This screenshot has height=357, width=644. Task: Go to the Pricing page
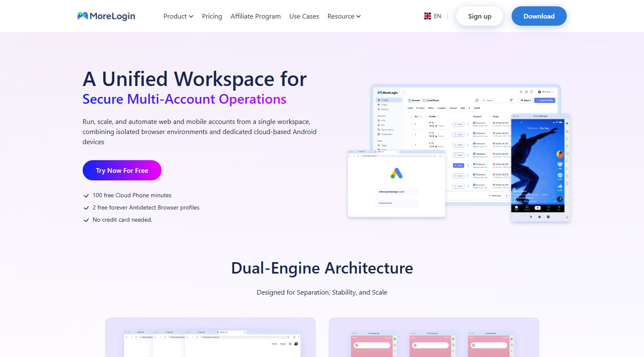[x=212, y=16]
